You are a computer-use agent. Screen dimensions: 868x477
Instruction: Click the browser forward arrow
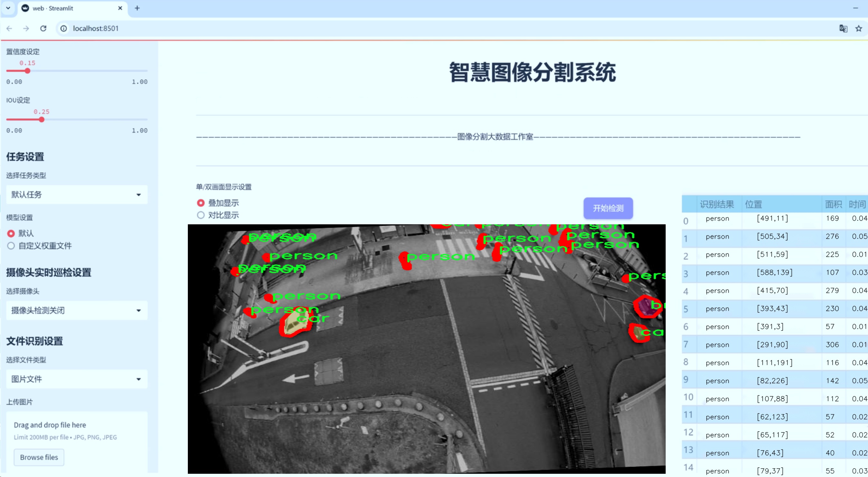click(26, 29)
